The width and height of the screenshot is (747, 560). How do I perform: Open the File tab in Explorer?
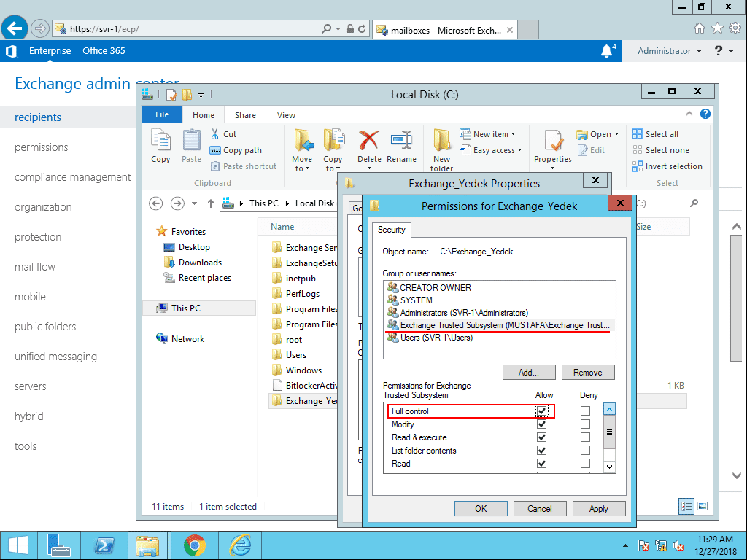pos(162,114)
